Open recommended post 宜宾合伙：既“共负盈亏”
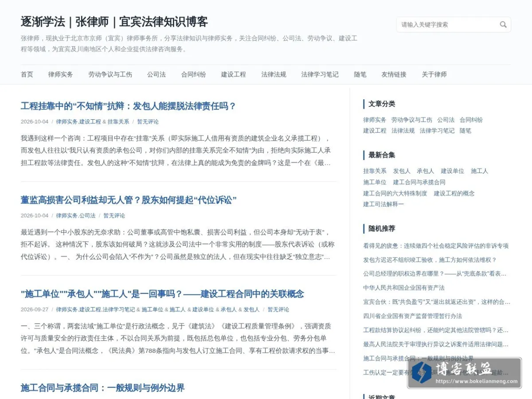The height and width of the screenshot is (399, 532). pos(437,302)
